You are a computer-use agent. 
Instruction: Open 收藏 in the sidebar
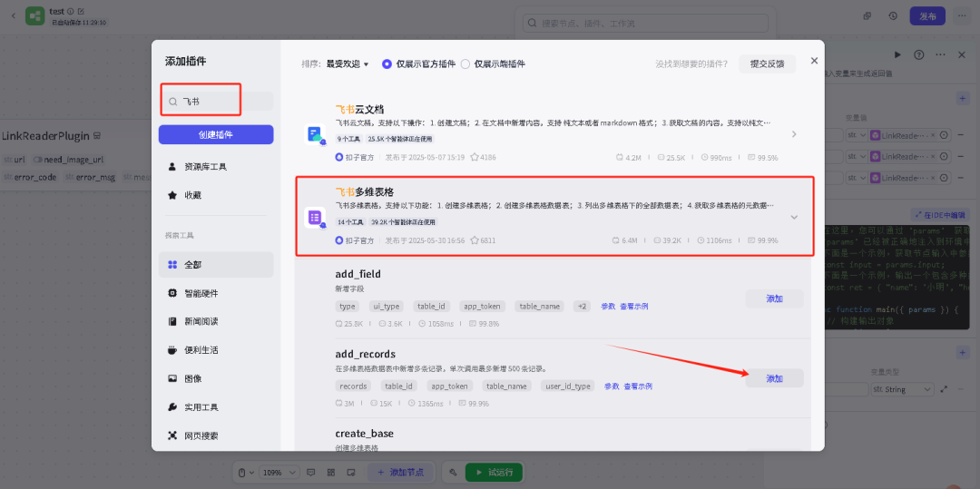(216, 195)
